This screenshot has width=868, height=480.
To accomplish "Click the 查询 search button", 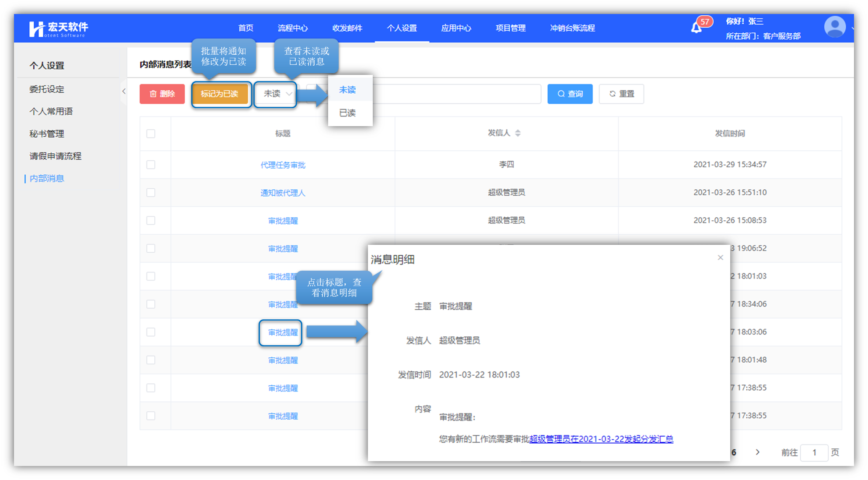I will 570,94.
